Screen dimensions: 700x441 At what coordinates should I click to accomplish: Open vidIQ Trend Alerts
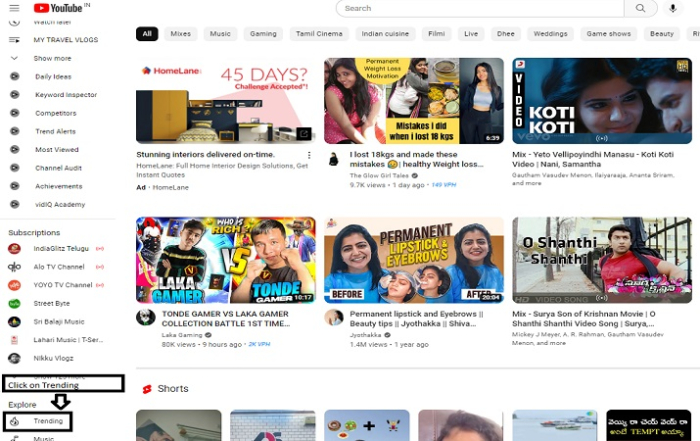[x=55, y=131]
